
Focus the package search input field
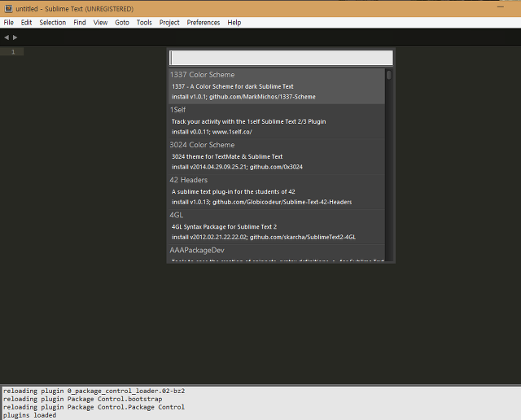[281, 58]
